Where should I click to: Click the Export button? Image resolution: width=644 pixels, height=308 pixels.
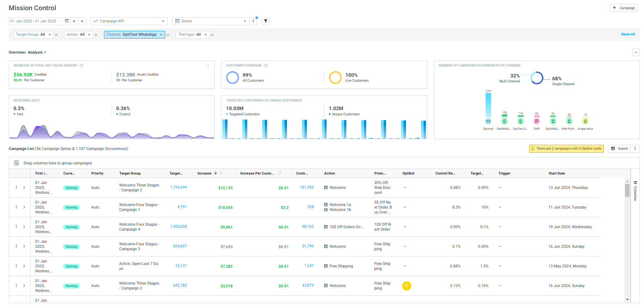(x=619, y=149)
